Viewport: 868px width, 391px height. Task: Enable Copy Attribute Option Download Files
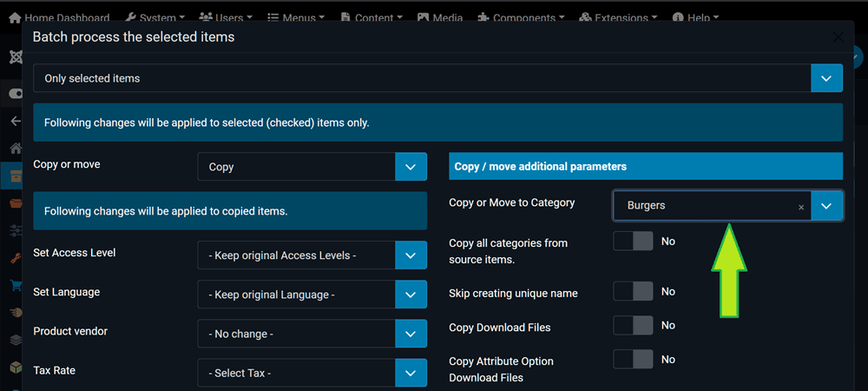click(633, 359)
